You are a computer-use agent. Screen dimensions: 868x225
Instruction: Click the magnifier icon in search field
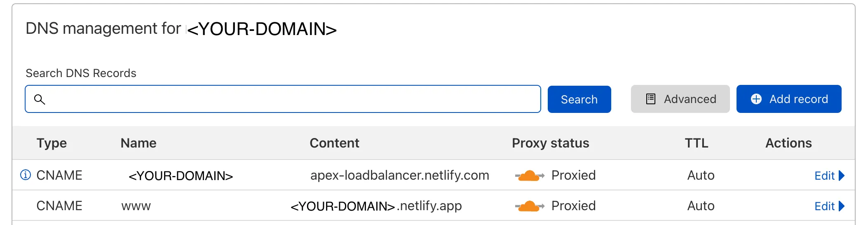[40, 99]
